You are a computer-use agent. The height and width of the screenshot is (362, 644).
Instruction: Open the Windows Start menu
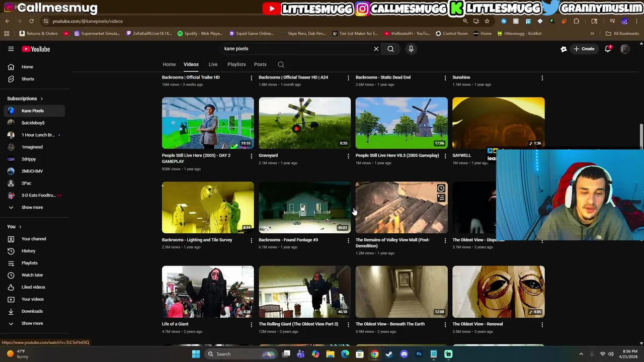click(x=196, y=354)
